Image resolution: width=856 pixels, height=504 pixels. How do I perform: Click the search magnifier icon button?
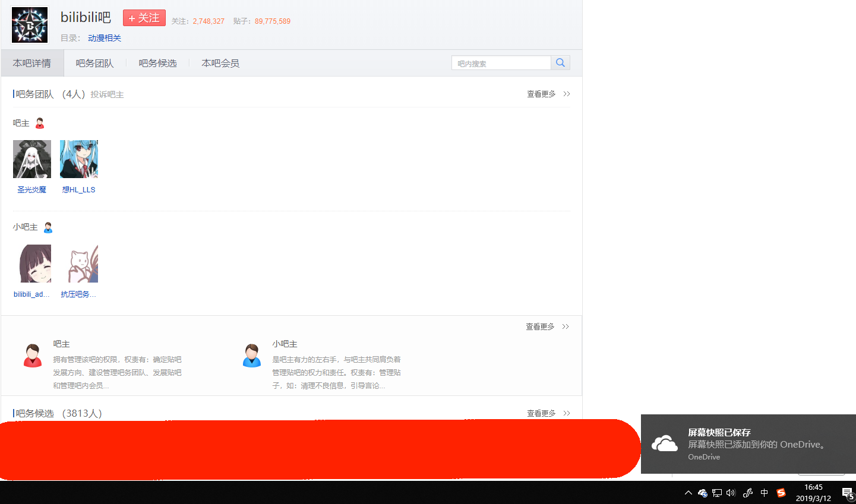click(560, 63)
